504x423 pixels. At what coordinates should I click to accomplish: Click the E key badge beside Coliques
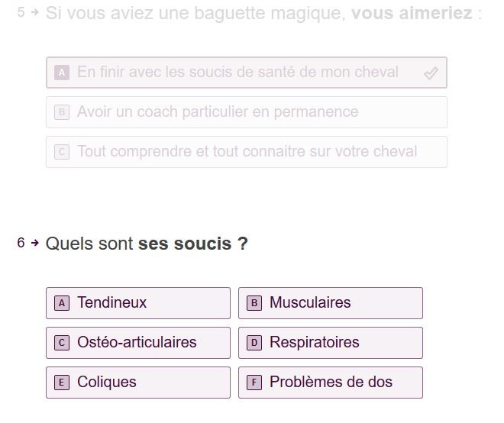coord(63,383)
